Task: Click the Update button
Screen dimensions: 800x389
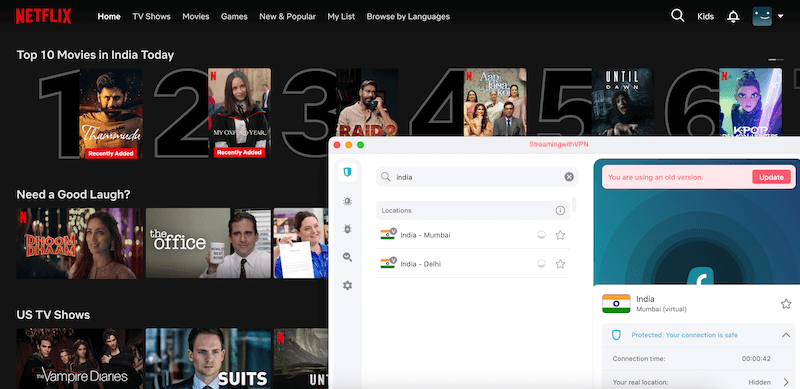Action: (x=771, y=177)
